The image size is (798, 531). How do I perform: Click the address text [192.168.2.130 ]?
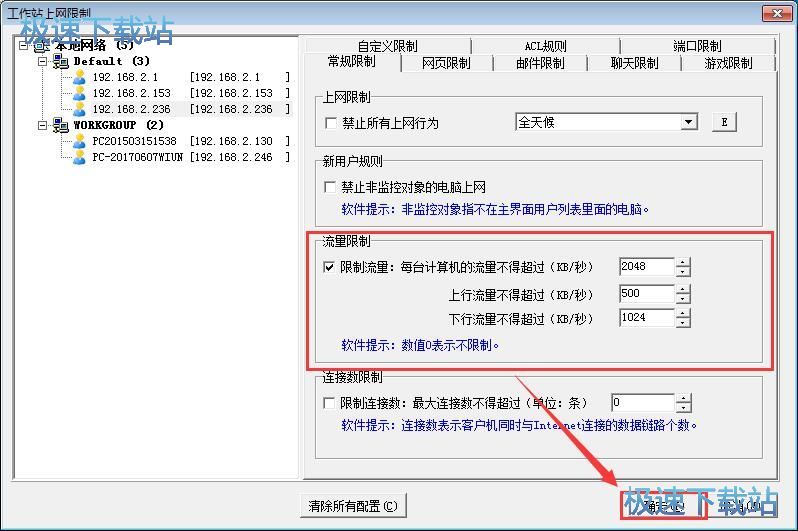240,141
